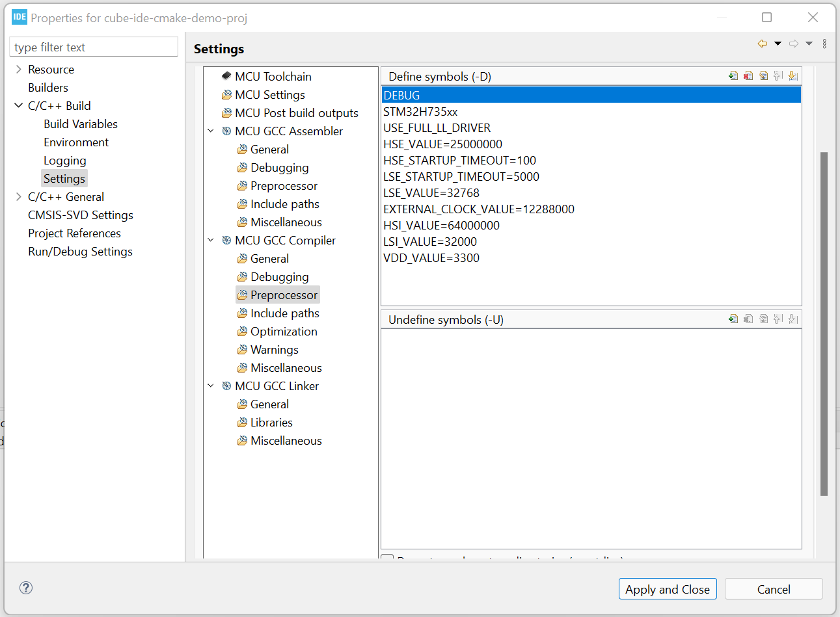Collapse the MCU GCC Assembler group

[211, 131]
